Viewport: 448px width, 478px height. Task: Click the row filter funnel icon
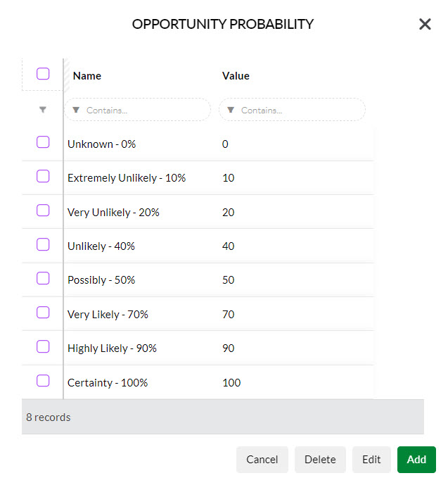click(43, 110)
